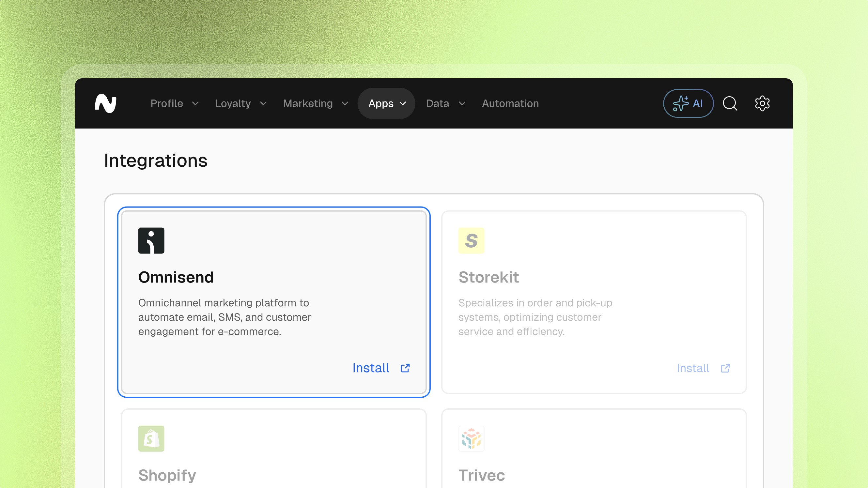This screenshot has height=488, width=868.
Task: Open the AI assistant button
Action: click(x=688, y=103)
